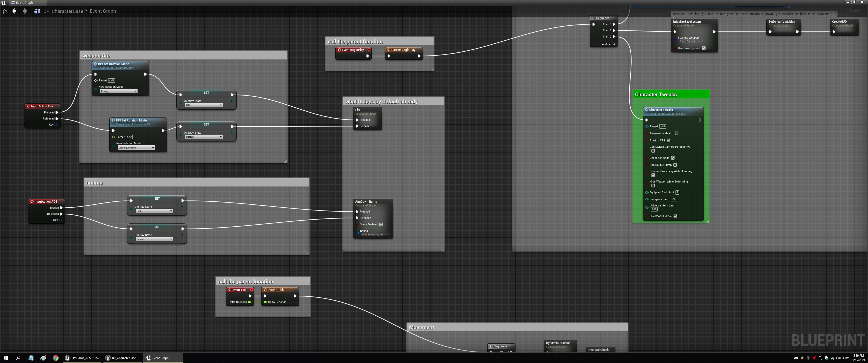The width and height of the screenshot is (868, 363).
Task: Open Chrome from the Windows taskbar
Action: coord(56,358)
